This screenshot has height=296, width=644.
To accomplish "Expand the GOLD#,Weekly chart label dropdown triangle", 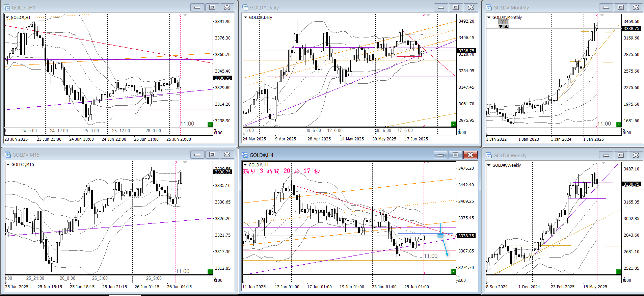I will coord(489,165).
